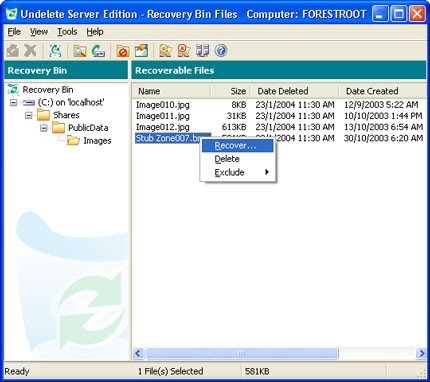
Task: Click the teal window with orange arrow icon
Action: point(141,51)
